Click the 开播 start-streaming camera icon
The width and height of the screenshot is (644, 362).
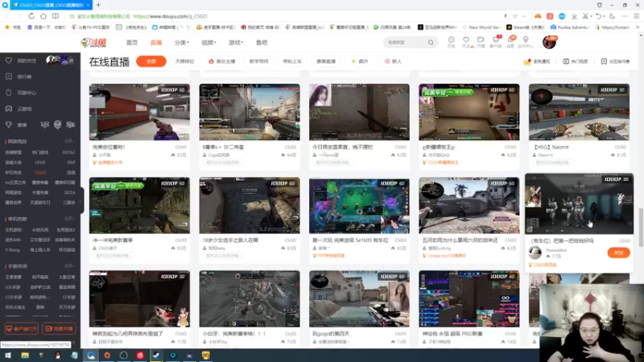(x=481, y=42)
